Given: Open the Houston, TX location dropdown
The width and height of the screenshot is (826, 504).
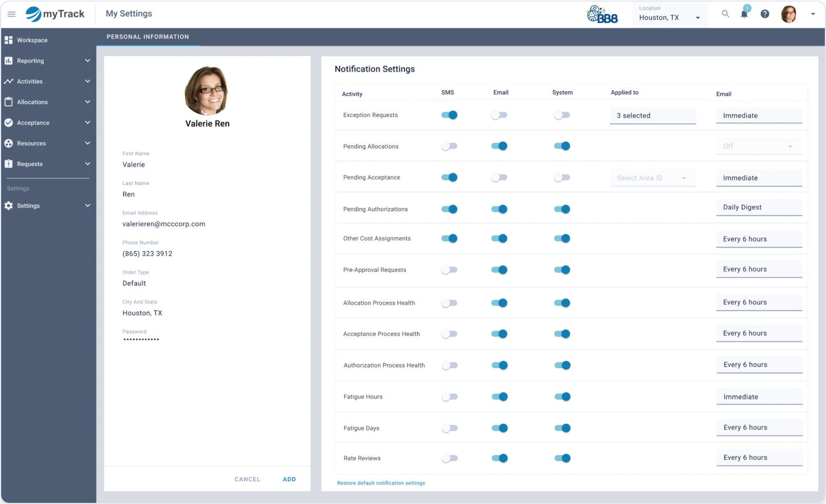Looking at the screenshot, I should click(x=670, y=17).
